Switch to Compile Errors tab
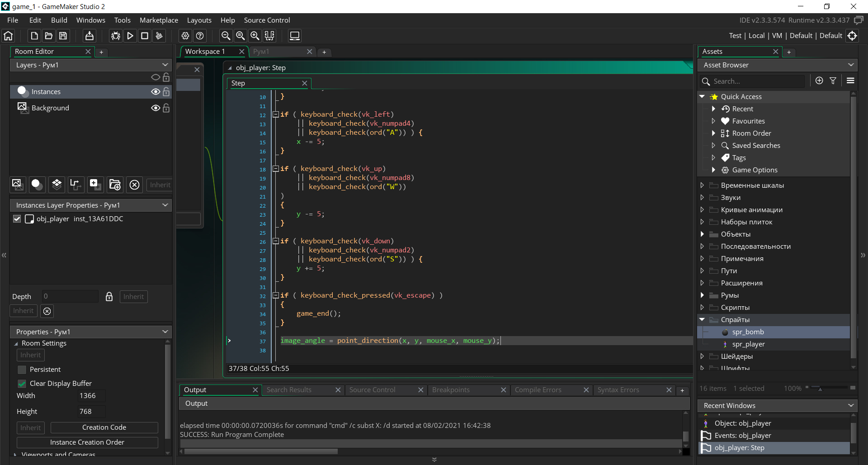The image size is (868, 465). coord(538,390)
